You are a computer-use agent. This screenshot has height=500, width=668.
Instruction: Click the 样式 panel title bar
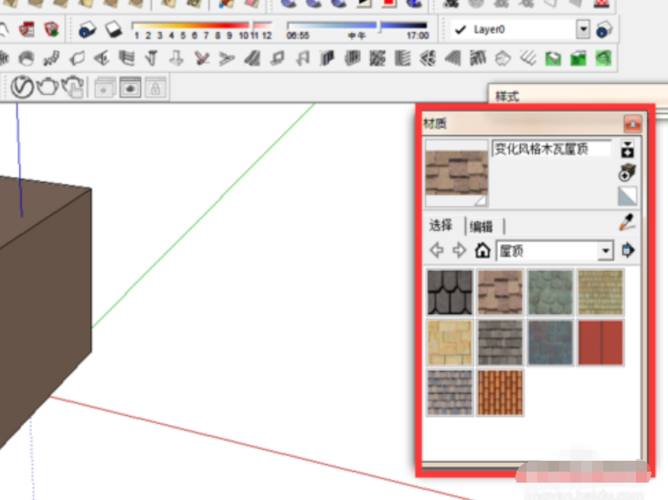(578, 95)
